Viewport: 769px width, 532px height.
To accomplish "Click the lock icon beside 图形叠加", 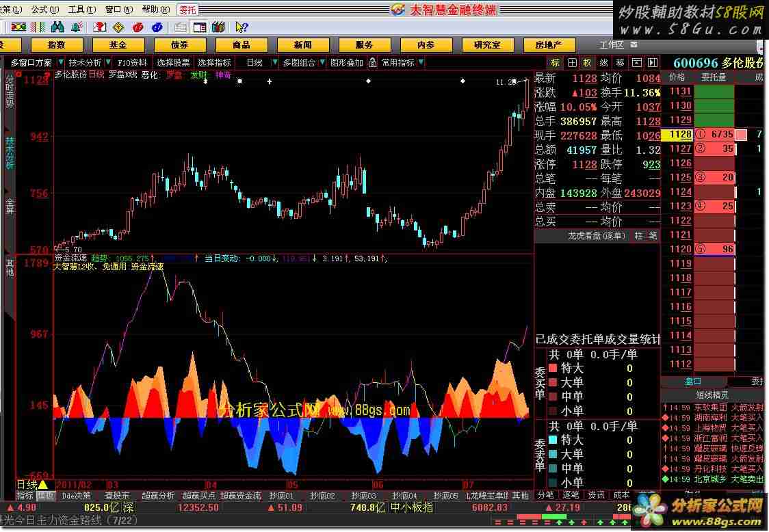I will [372, 63].
